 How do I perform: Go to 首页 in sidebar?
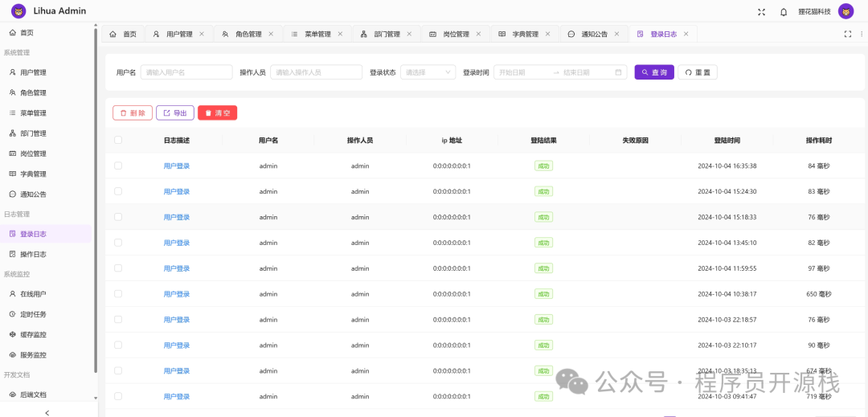[x=46, y=33]
